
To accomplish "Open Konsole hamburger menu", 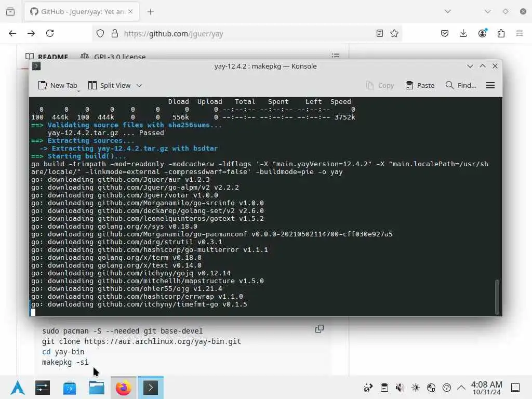I will pyautogui.click(x=490, y=86).
